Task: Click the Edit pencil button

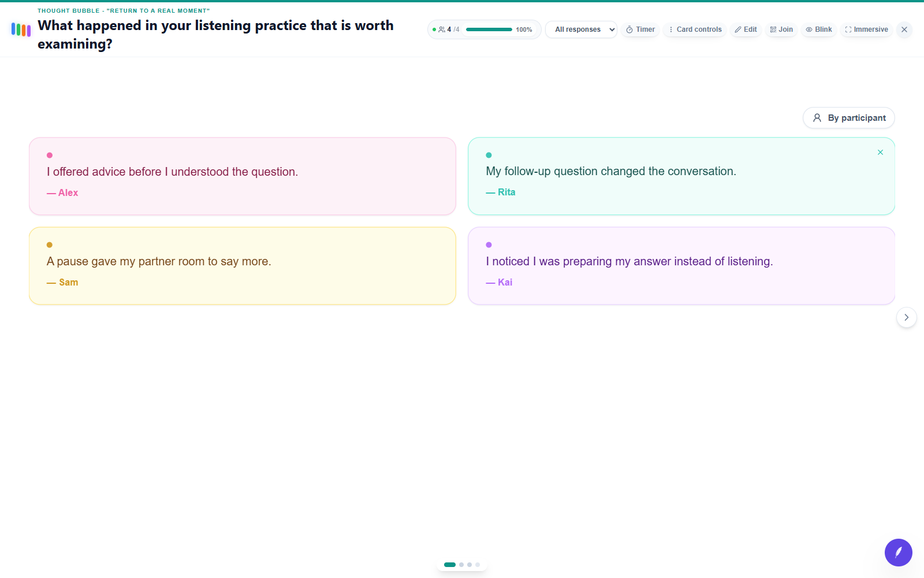Action: (x=746, y=29)
